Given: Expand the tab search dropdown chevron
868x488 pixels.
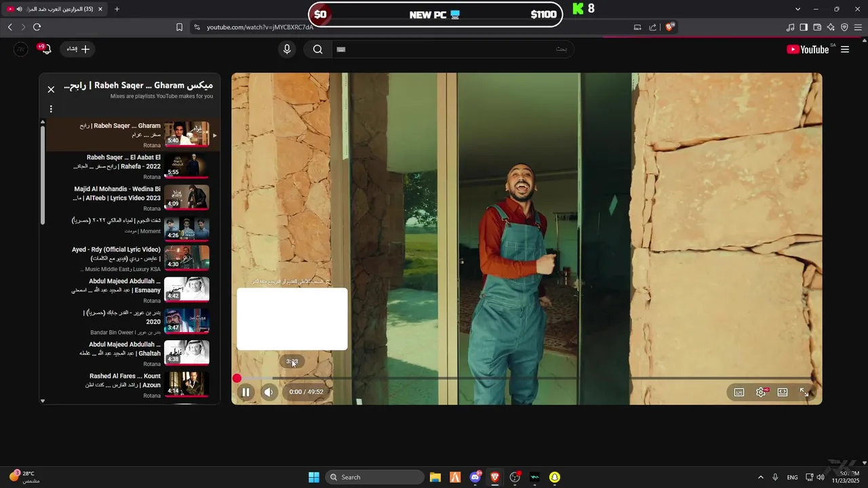Looking at the screenshot, I should pos(797,9).
